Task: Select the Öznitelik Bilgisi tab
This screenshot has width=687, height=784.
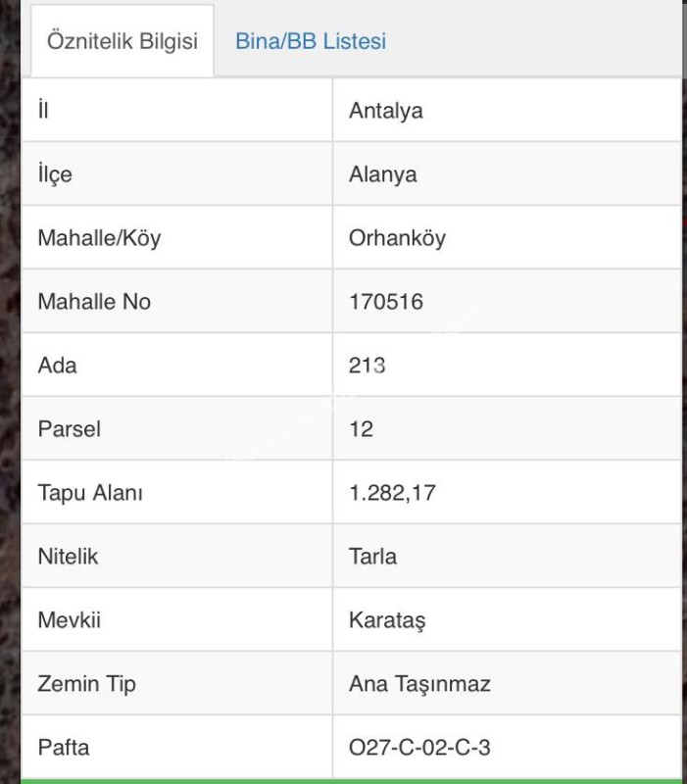Action: click(x=123, y=41)
